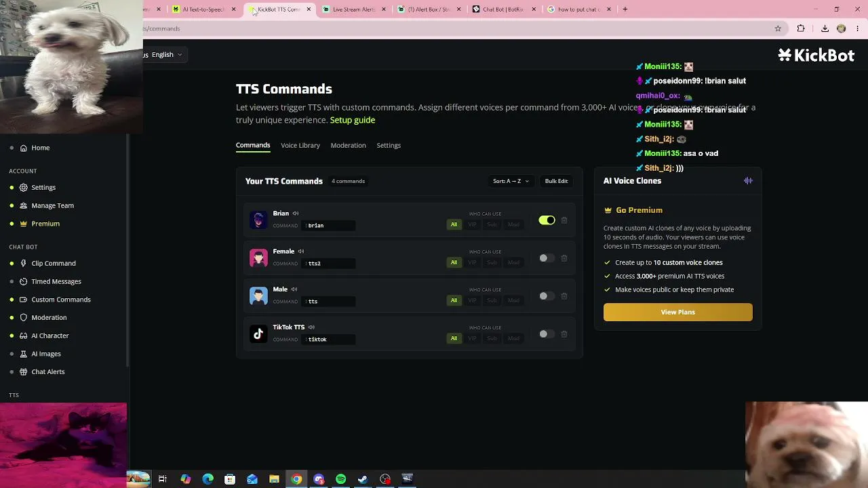Open the browser Extensions puzzle icon
The height and width of the screenshot is (488, 868).
coord(801,28)
